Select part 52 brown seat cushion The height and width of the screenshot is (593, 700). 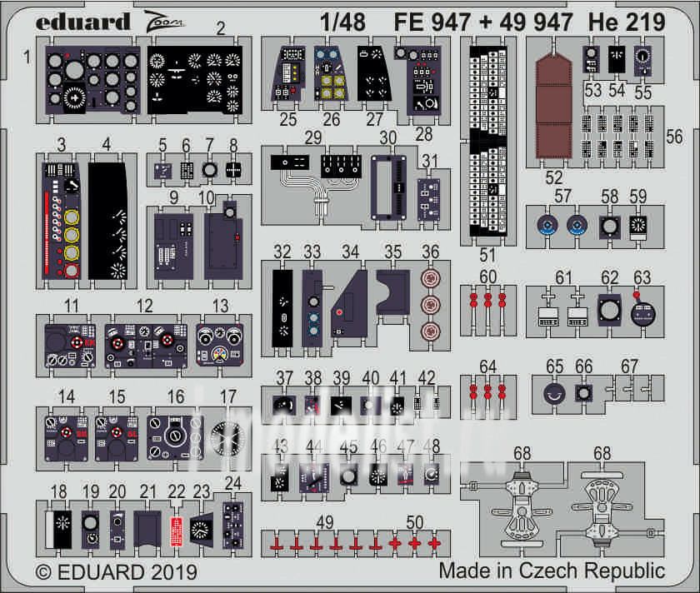tap(553, 107)
